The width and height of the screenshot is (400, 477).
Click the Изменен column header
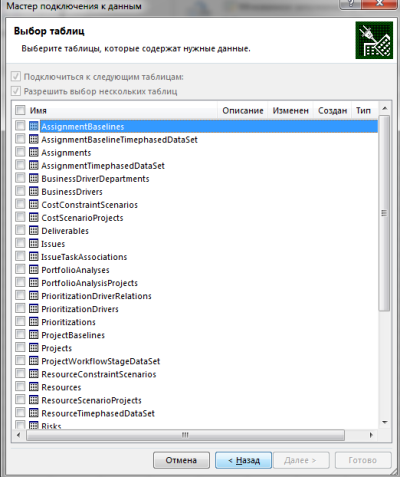(290, 110)
